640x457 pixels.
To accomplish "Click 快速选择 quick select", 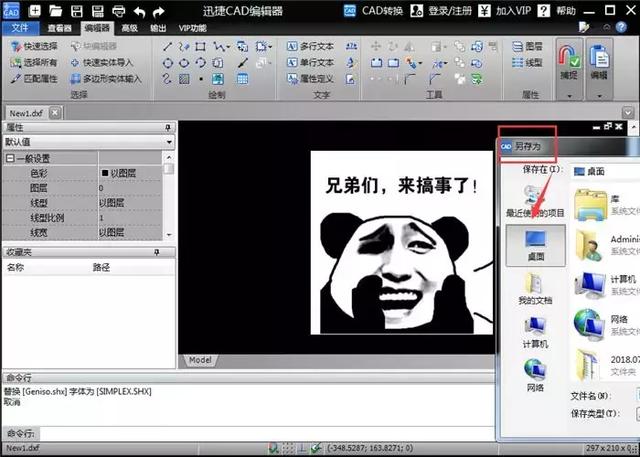I will tap(34, 46).
